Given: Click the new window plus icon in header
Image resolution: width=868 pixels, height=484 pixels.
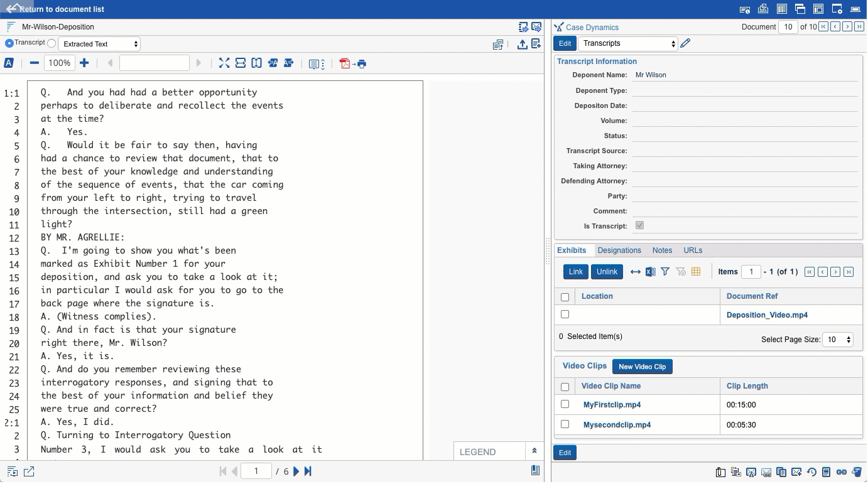Looking at the screenshot, I should [x=837, y=9].
